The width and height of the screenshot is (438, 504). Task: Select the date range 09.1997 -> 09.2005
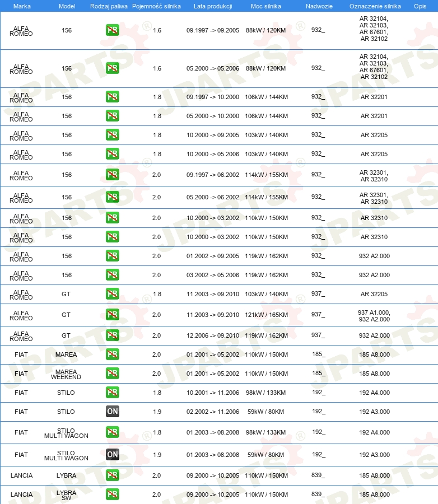click(x=213, y=31)
